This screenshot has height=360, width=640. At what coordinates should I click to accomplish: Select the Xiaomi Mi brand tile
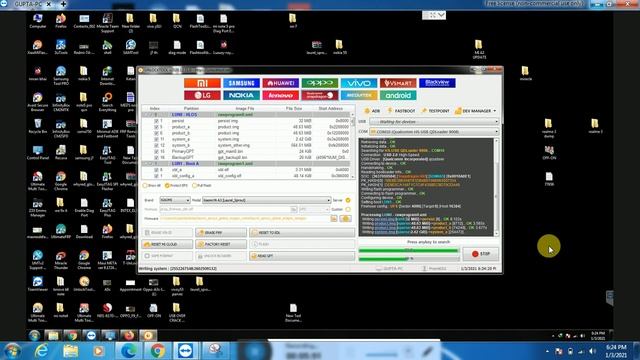pos(202,83)
